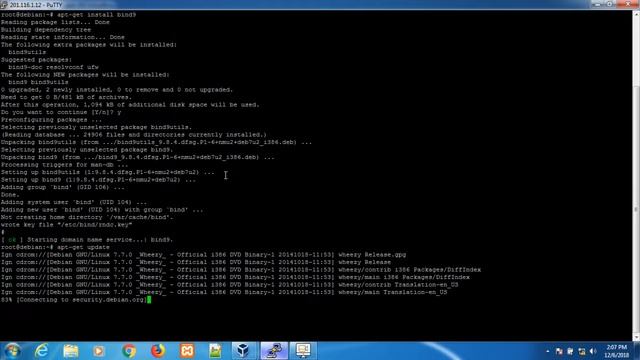Click 'Preconfiguring packages ...' line

pyautogui.click(x=51, y=120)
